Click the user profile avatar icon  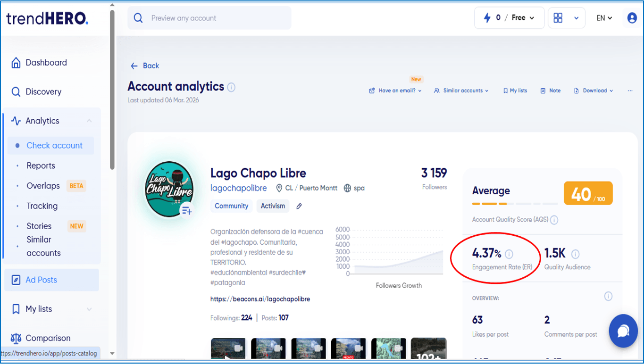[632, 18]
